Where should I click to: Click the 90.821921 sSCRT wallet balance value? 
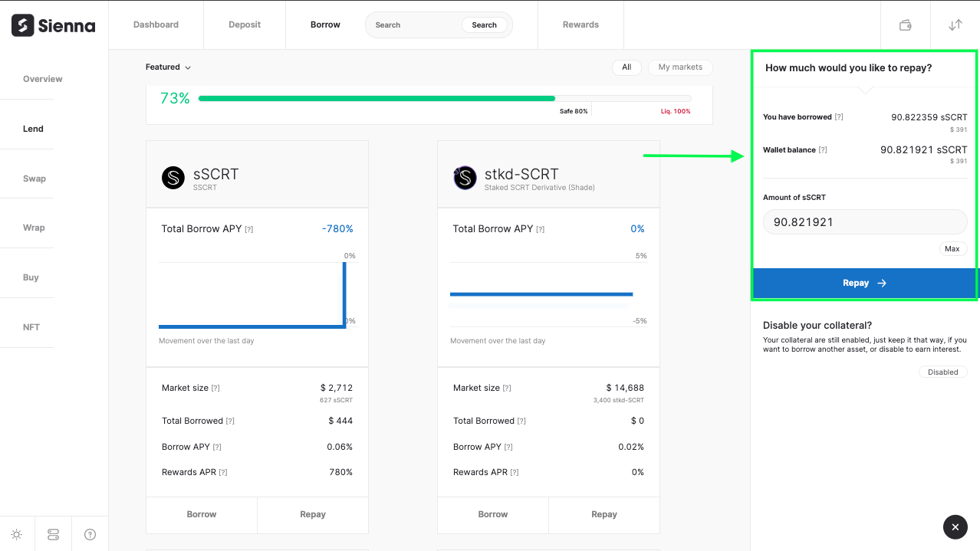(923, 150)
